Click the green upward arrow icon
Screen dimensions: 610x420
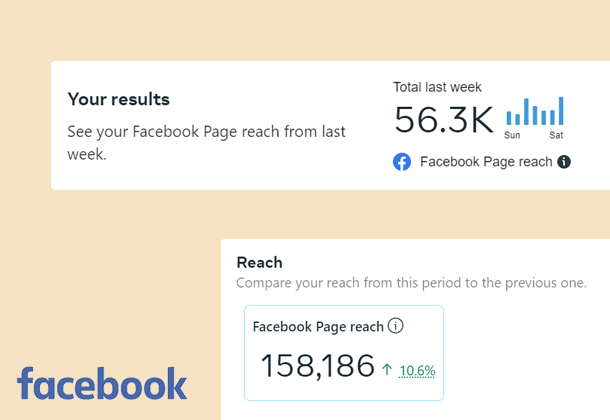(x=387, y=369)
